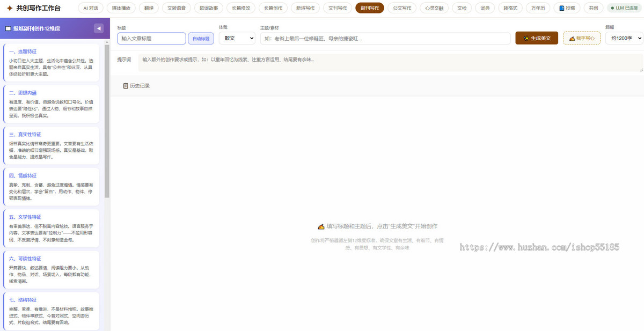Open the 文检 tab
The height and width of the screenshot is (331, 644).
pos(462,8)
